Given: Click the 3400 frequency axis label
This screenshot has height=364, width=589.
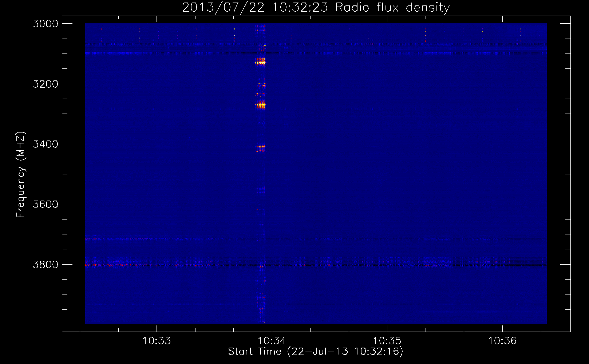Looking at the screenshot, I should click(46, 144).
